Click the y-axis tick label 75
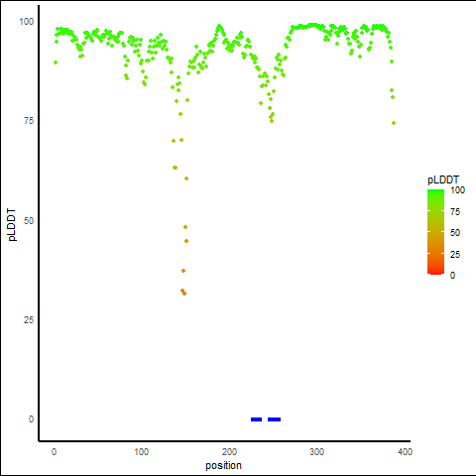476x476 pixels. tap(29, 121)
